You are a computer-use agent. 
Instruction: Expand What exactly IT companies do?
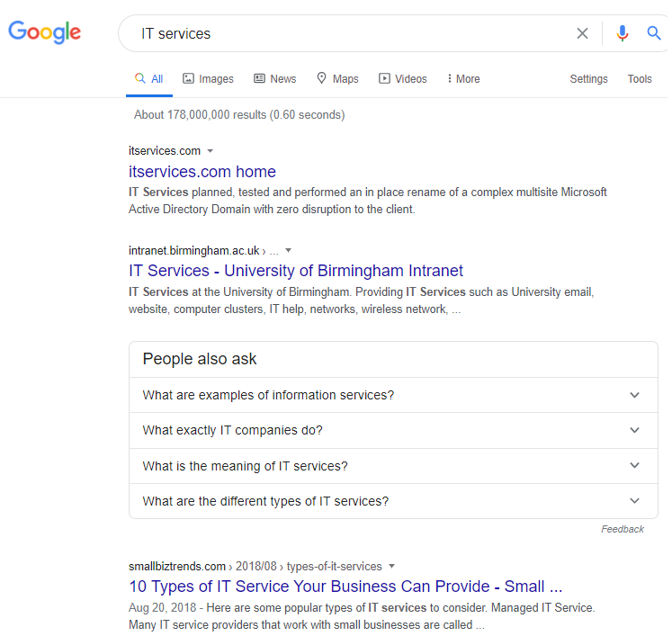393,430
